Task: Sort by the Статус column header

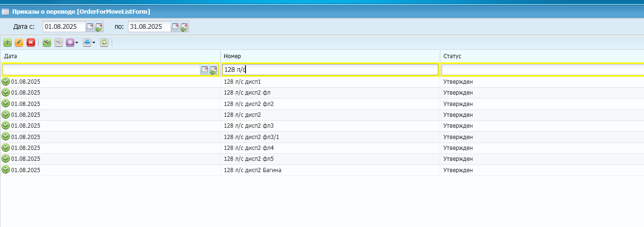Action: coord(542,56)
